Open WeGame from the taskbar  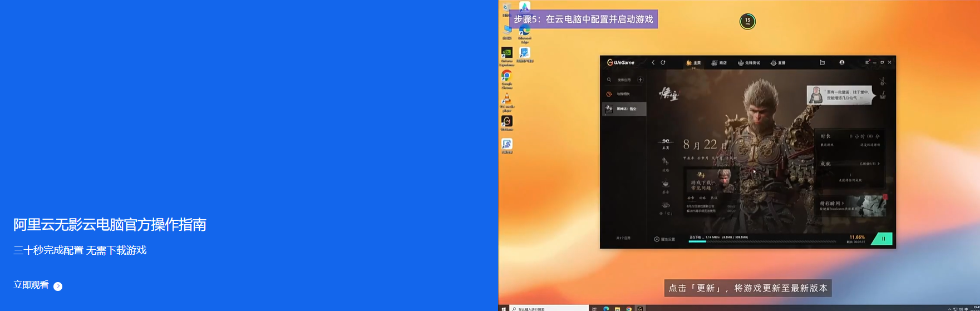point(640,308)
